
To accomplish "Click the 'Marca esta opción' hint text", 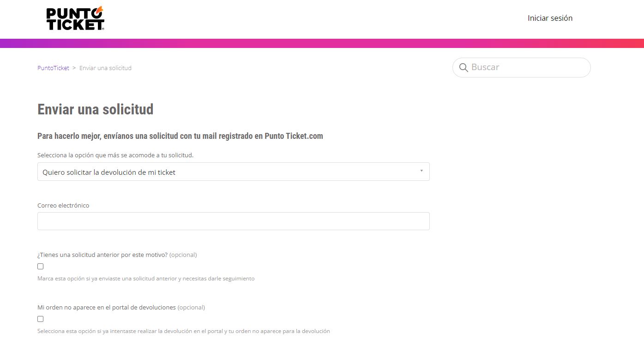I will 146,279.
